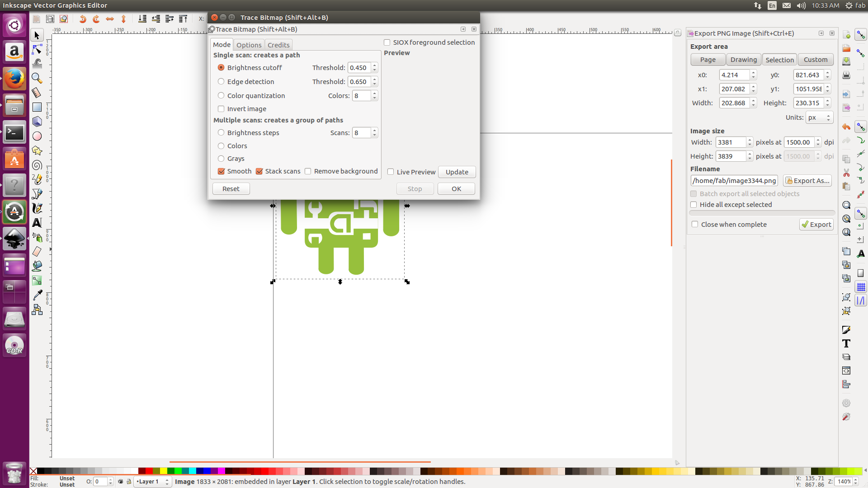This screenshot has height=488, width=868.
Task: Open the Credits tab
Action: pyautogui.click(x=278, y=45)
